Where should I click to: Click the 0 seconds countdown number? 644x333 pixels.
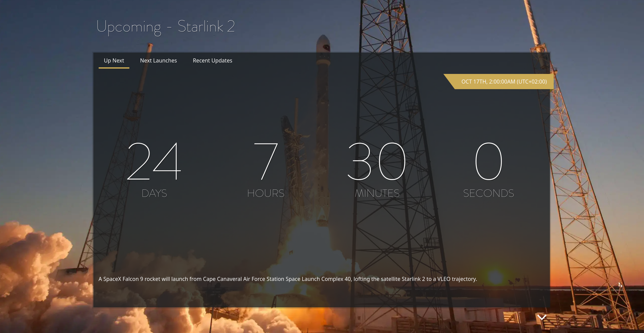[x=488, y=161]
